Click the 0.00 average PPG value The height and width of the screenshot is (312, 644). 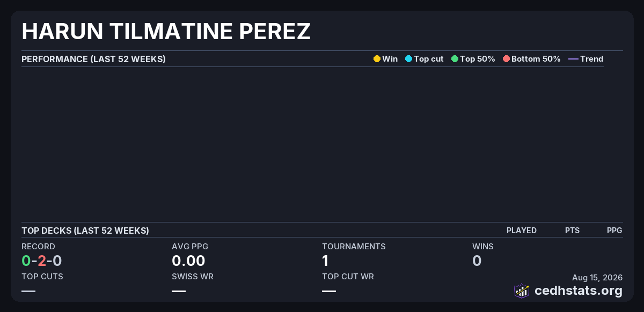[188, 261]
